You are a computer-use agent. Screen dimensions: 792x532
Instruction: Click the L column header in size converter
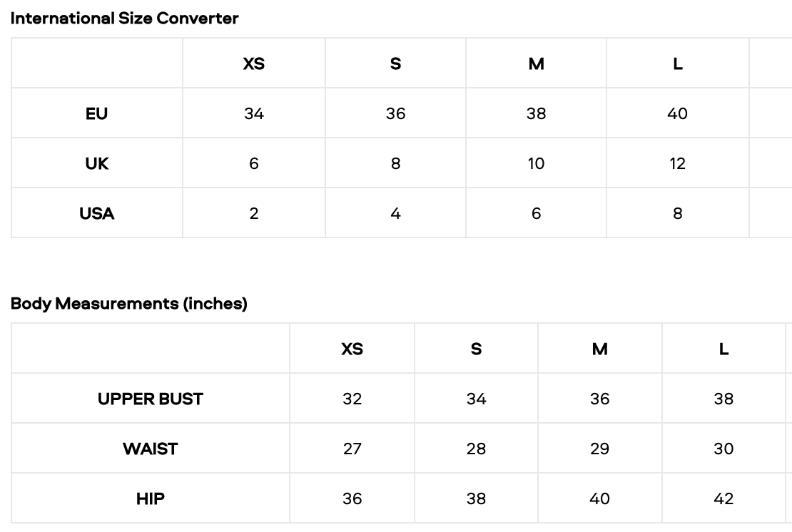coord(678,63)
